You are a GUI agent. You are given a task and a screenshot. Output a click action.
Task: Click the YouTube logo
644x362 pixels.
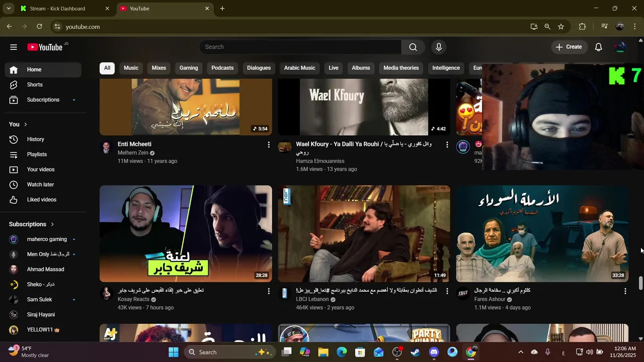45,47
